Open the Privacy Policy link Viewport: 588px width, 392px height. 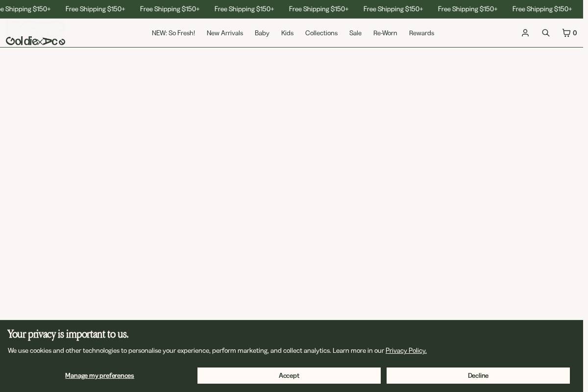click(406, 350)
